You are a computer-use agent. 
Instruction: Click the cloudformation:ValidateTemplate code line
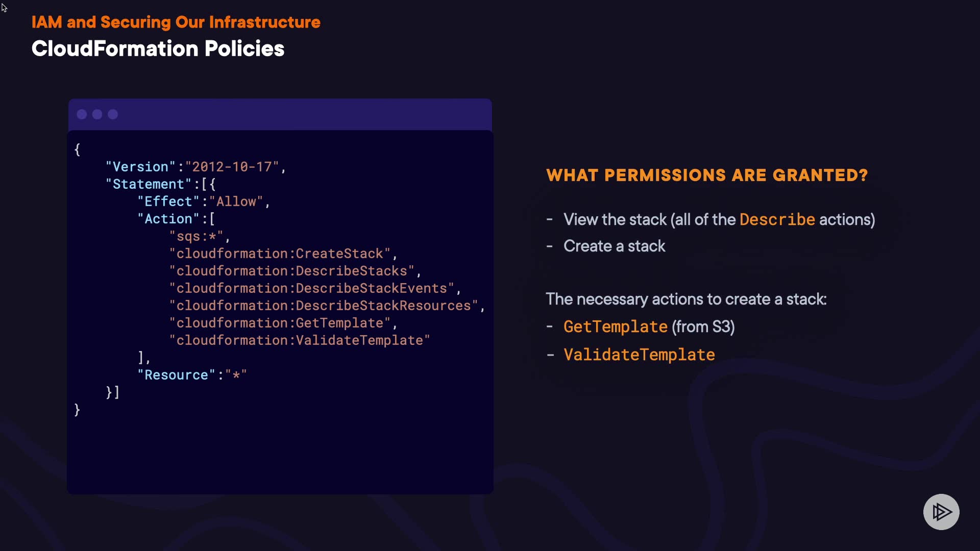coord(300,340)
